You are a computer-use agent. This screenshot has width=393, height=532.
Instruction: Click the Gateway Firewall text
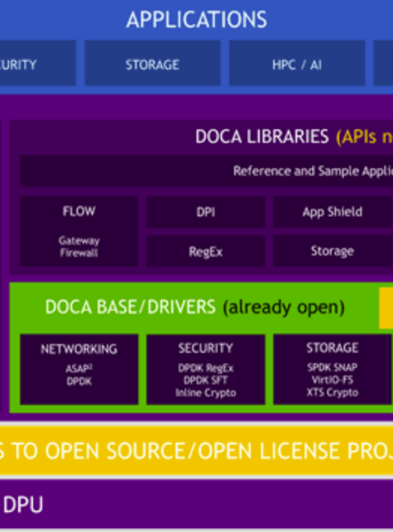point(79,246)
